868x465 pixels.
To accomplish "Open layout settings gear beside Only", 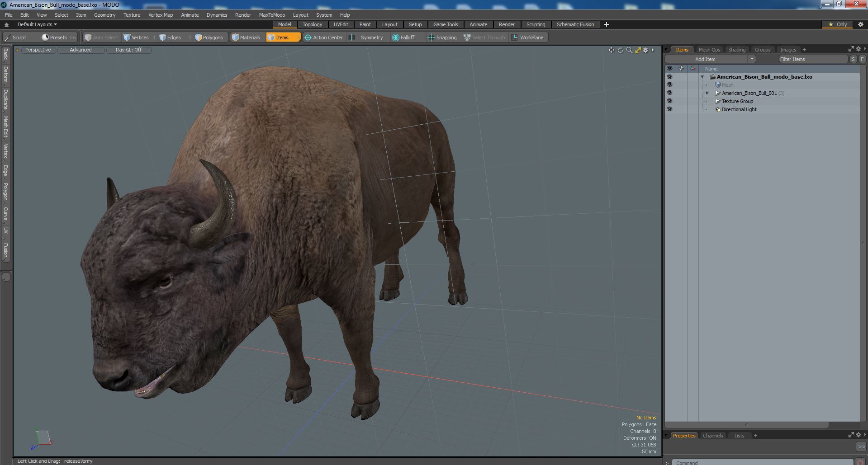I will (x=860, y=24).
